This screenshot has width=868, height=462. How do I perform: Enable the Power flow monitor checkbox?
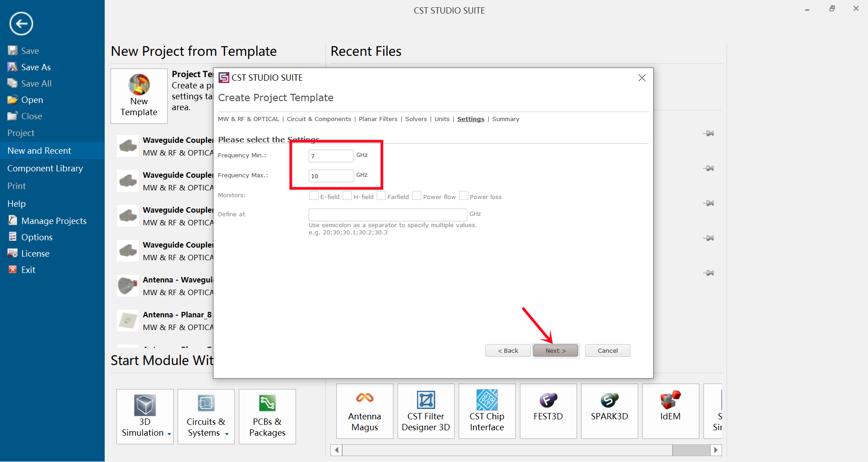pyautogui.click(x=417, y=195)
